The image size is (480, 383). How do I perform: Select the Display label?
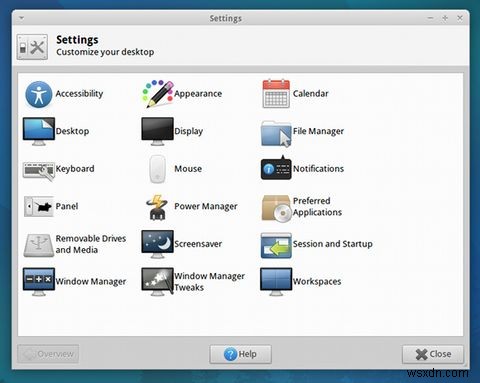[189, 132]
